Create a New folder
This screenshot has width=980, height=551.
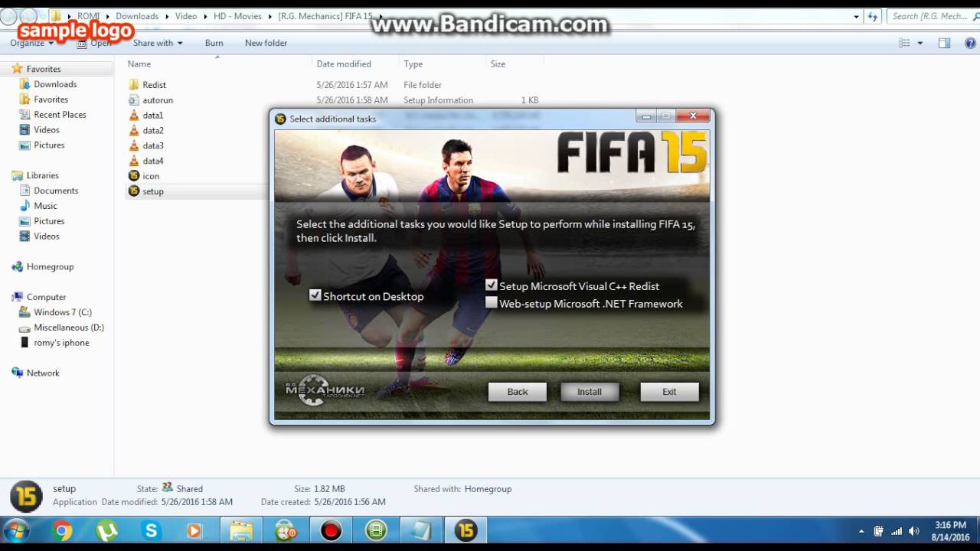coord(266,43)
